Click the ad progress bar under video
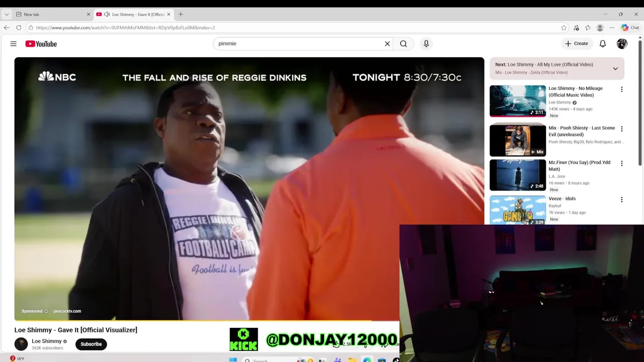The height and width of the screenshot is (362, 644). pos(207,320)
